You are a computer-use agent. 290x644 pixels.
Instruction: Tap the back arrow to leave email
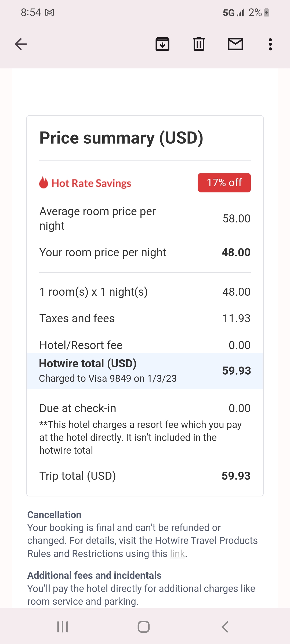pyautogui.click(x=21, y=44)
